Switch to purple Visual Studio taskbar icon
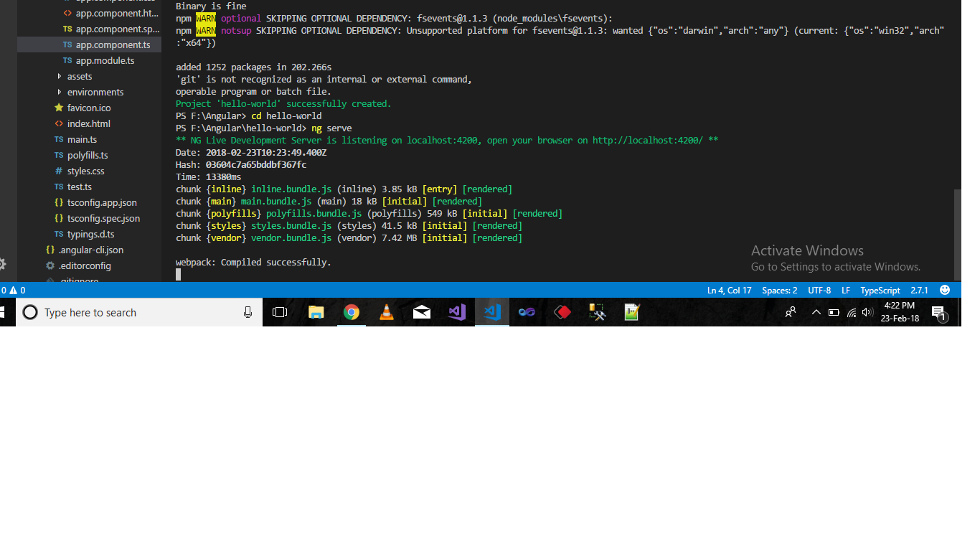Viewport: 980px width, 551px height. pos(457,312)
